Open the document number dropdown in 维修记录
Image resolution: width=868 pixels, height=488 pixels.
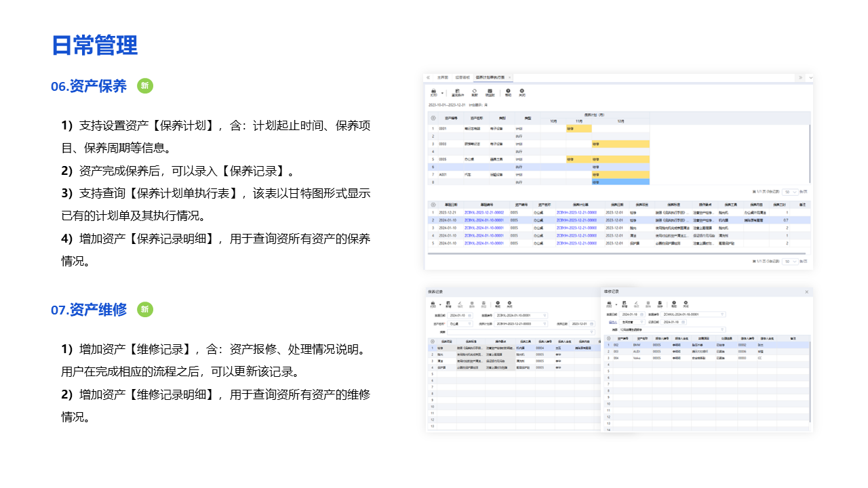(x=722, y=314)
